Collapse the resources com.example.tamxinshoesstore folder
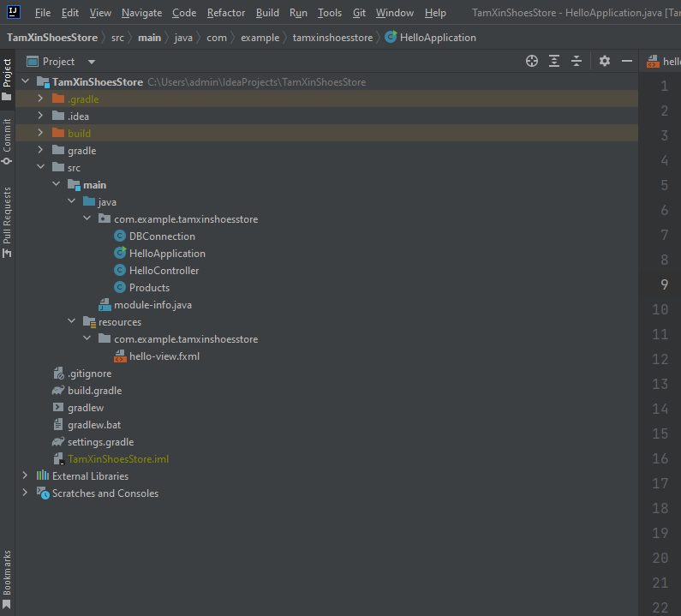Screen dimensions: 681x616 coord(87,338)
